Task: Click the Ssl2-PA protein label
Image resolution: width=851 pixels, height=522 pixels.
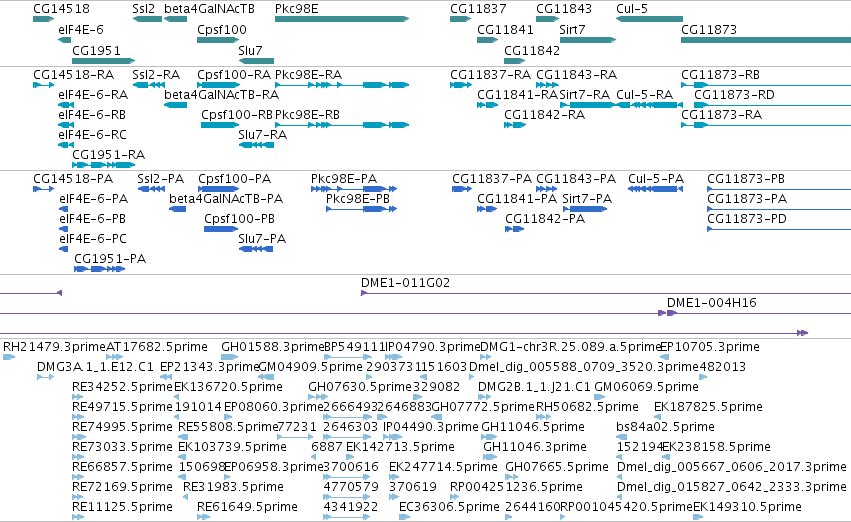Action: [161, 179]
